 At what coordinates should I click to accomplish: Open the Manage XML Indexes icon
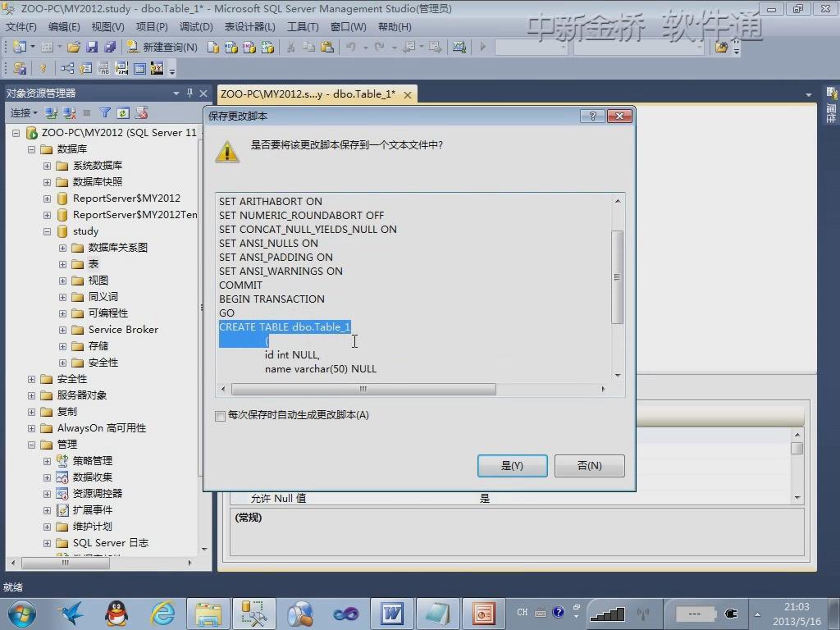click(121, 68)
